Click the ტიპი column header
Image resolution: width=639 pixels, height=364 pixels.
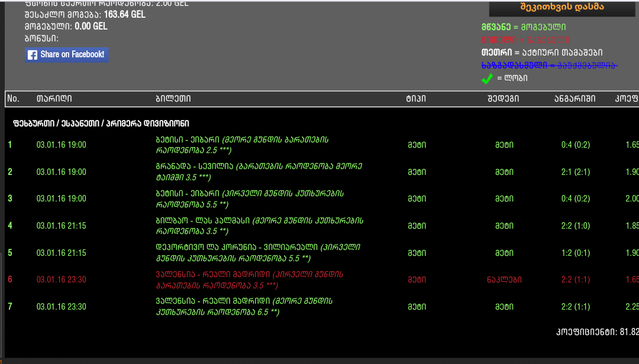pos(416,99)
